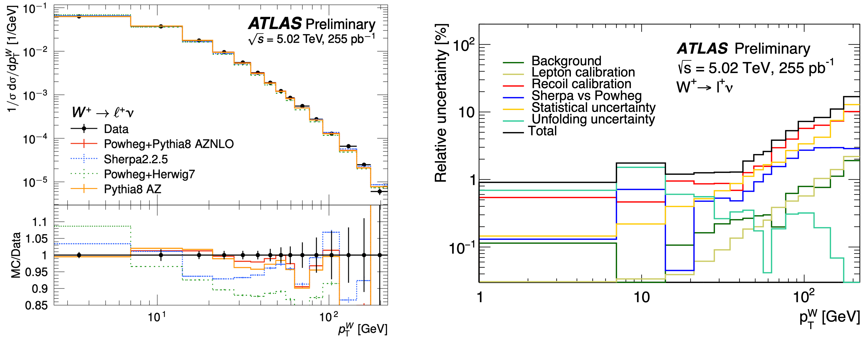
Task: Click the black Total legend line
Action: (x=513, y=133)
